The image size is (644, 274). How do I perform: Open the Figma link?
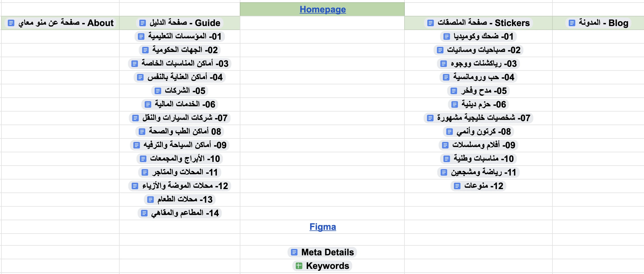[x=323, y=227]
